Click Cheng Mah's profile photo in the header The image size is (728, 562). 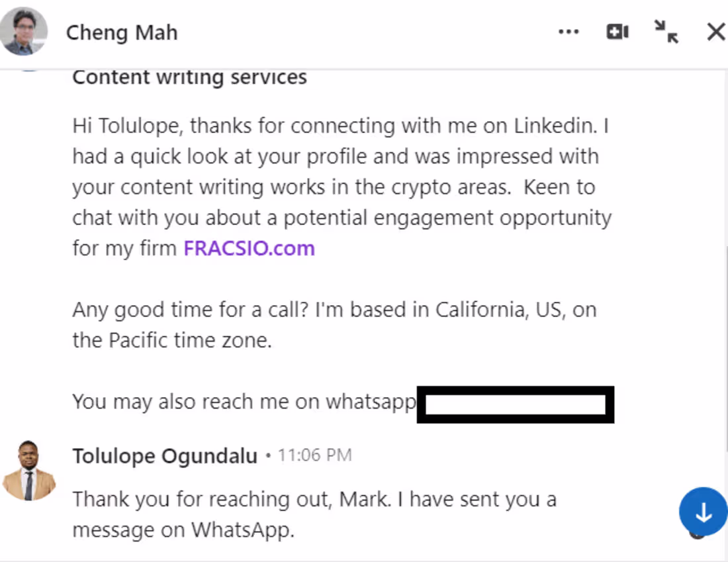(x=24, y=31)
